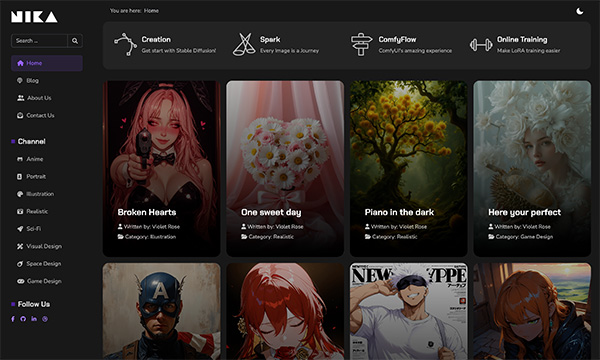
Task: Open the NEWTYPE magazine cover thumbnail
Action: pyautogui.click(x=409, y=311)
